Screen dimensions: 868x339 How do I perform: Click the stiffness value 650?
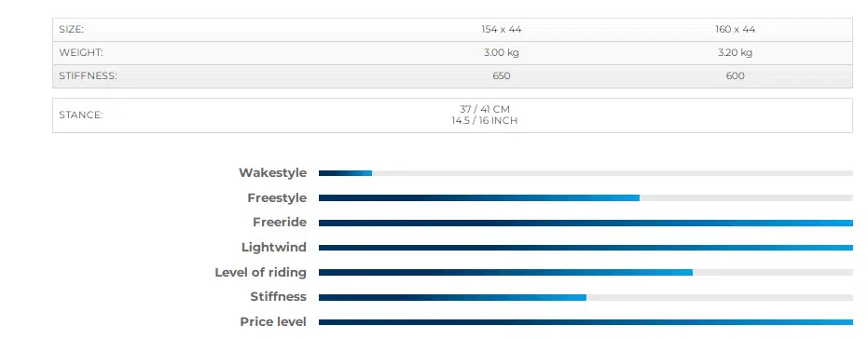[502, 76]
